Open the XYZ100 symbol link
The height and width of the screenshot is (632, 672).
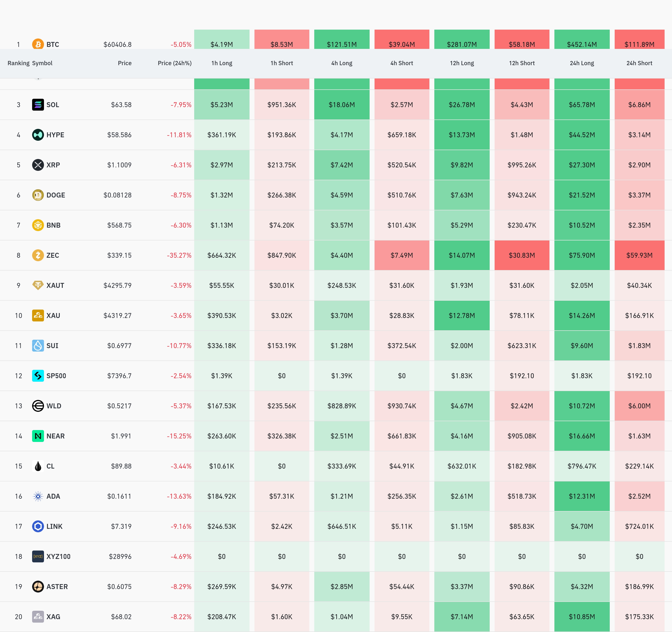click(58, 556)
